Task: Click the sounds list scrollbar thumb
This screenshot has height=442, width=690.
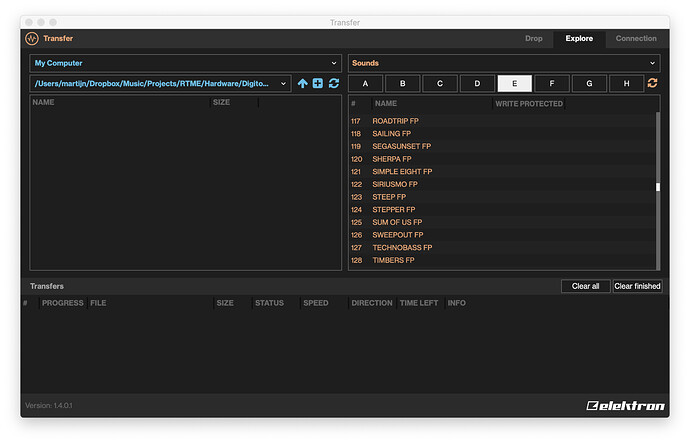Action: coord(658,187)
